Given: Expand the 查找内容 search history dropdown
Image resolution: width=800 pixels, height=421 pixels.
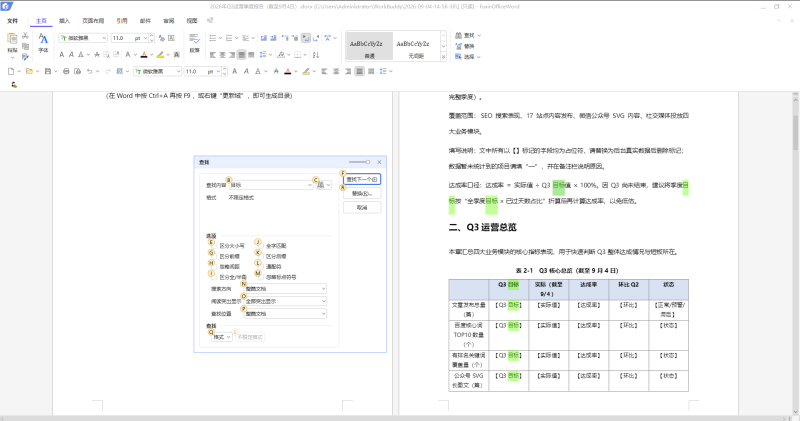Looking at the screenshot, I should pyautogui.click(x=310, y=185).
